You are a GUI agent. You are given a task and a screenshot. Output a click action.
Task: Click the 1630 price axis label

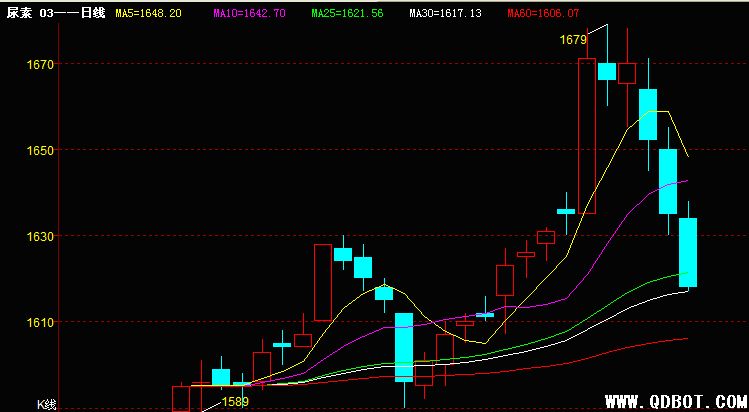(x=39, y=236)
